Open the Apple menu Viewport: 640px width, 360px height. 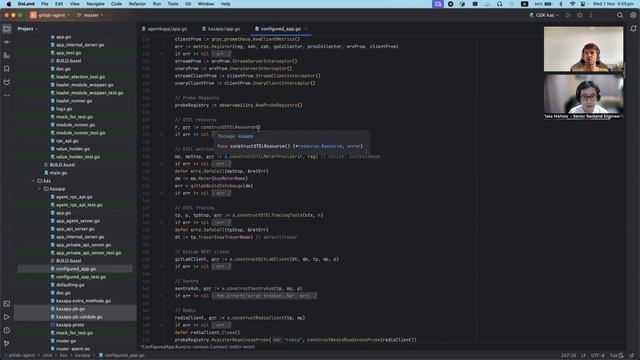coord(9,4)
